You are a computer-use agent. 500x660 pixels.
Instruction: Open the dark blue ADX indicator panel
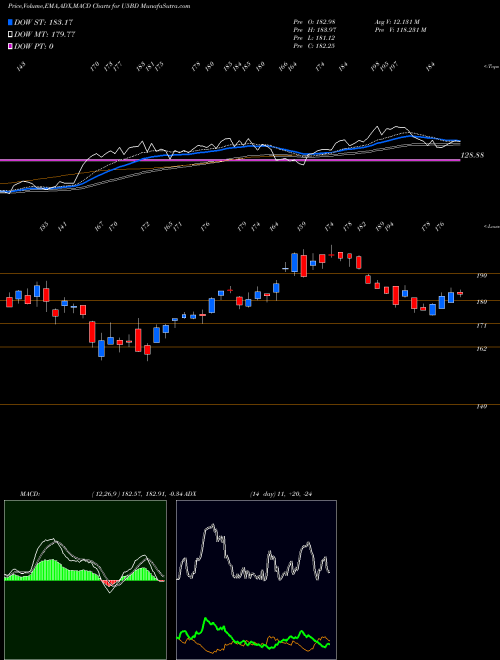tap(256, 580)
